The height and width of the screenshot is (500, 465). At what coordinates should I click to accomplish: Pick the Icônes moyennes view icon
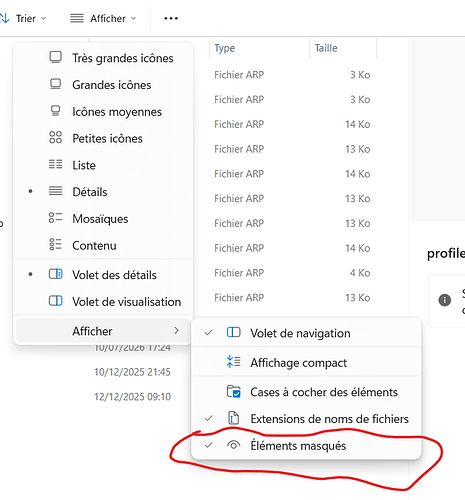coord(56,111)
